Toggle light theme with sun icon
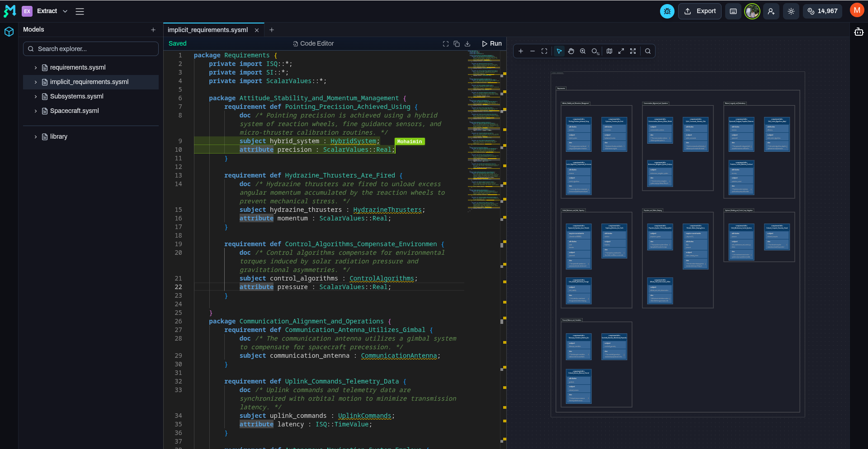The width and height of the screenshot is (868, 449). [x=791, y=11]
